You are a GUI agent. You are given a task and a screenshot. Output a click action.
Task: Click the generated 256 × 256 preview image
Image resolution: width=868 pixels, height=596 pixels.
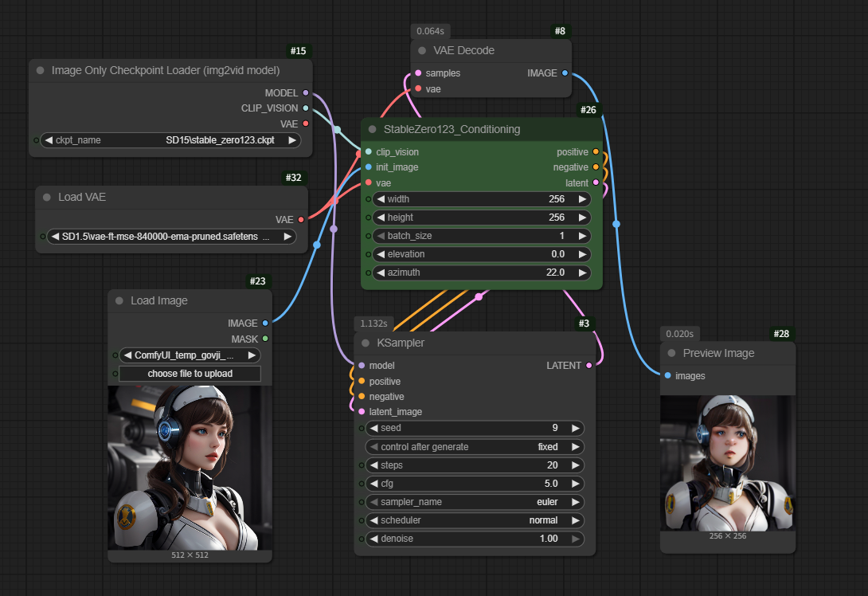coord(727,464)
